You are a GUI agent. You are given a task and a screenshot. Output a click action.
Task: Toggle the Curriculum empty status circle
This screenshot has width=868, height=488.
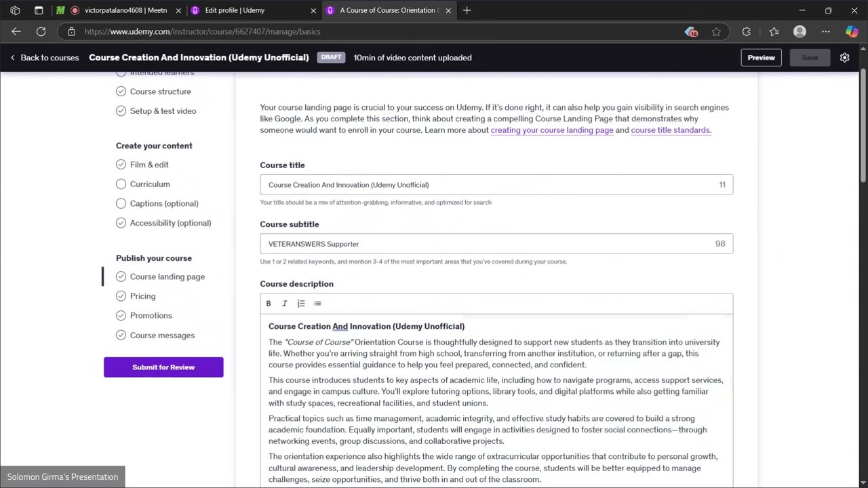pos(121,184)
